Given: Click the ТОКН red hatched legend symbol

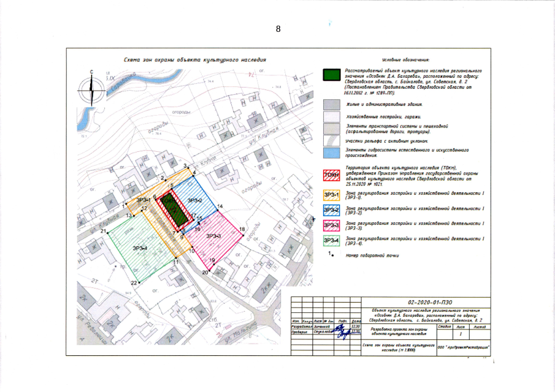Looking at the screenshot, I should click(x=331, y=176).
